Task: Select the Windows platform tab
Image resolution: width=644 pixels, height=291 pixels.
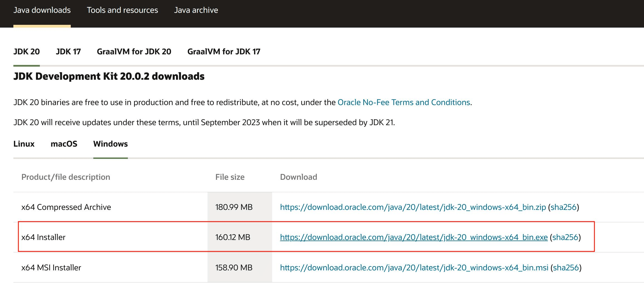Action: click(x=111, y=144)
